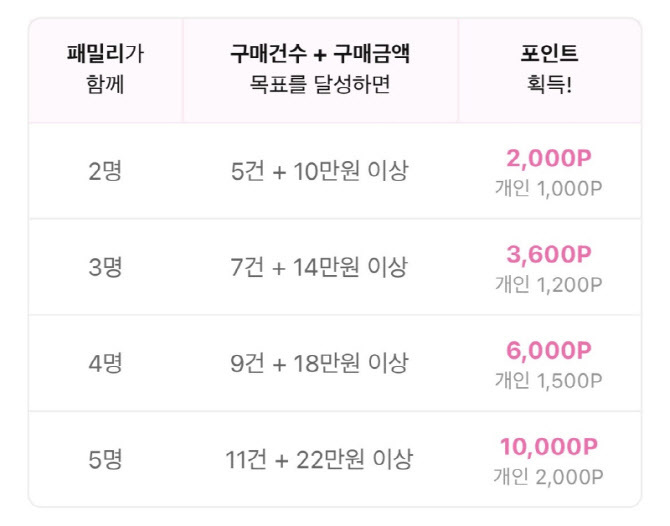
Task: Select the '5명' row cell
Action: 105,460
